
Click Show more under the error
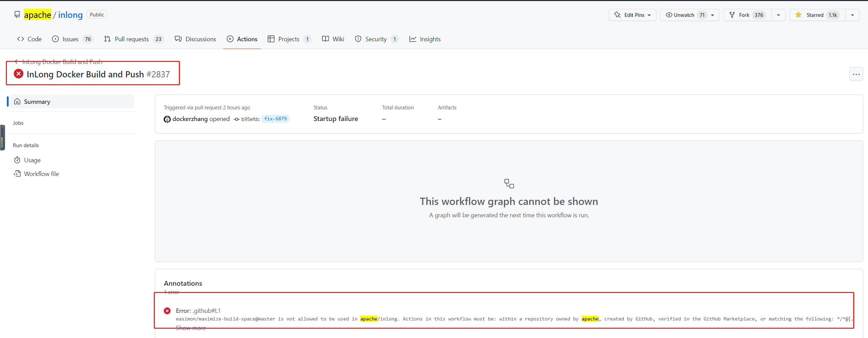click(191, 328)
